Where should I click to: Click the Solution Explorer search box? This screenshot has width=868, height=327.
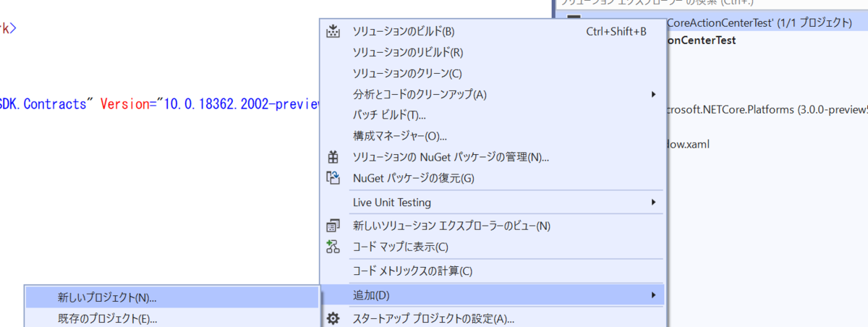coord(710,4)
